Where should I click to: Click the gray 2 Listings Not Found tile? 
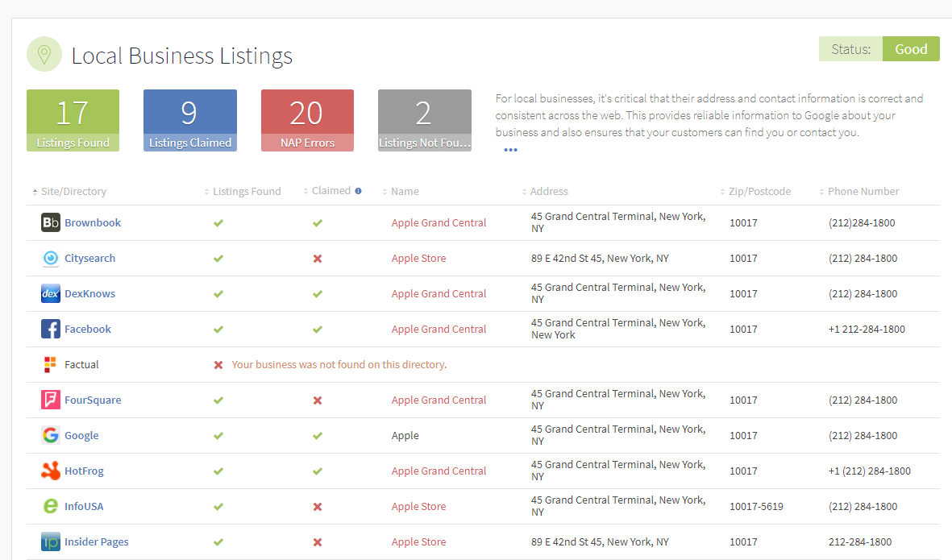coord(424,120)
